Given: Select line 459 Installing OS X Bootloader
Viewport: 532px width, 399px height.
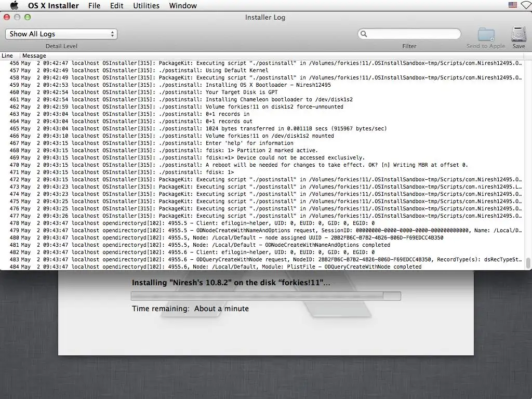Looking at the screenshot, I should [263, 85].
